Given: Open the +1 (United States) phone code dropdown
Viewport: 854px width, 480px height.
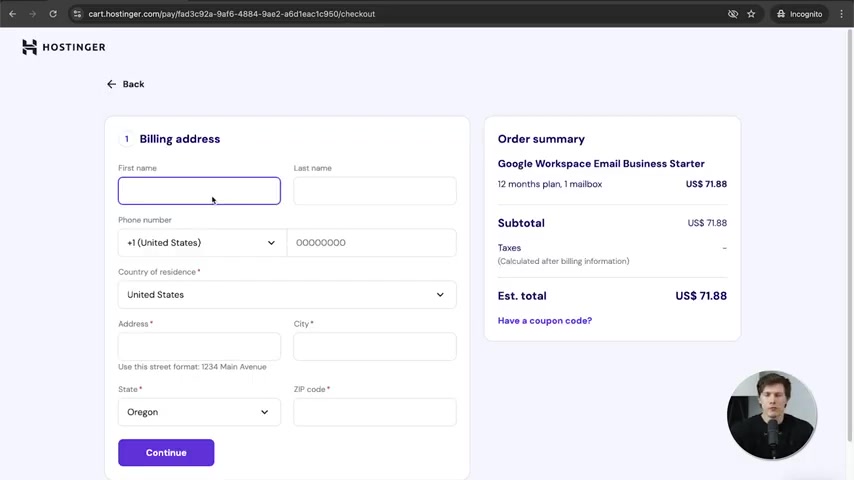Looking at the screenshot, I should point(202,242).
